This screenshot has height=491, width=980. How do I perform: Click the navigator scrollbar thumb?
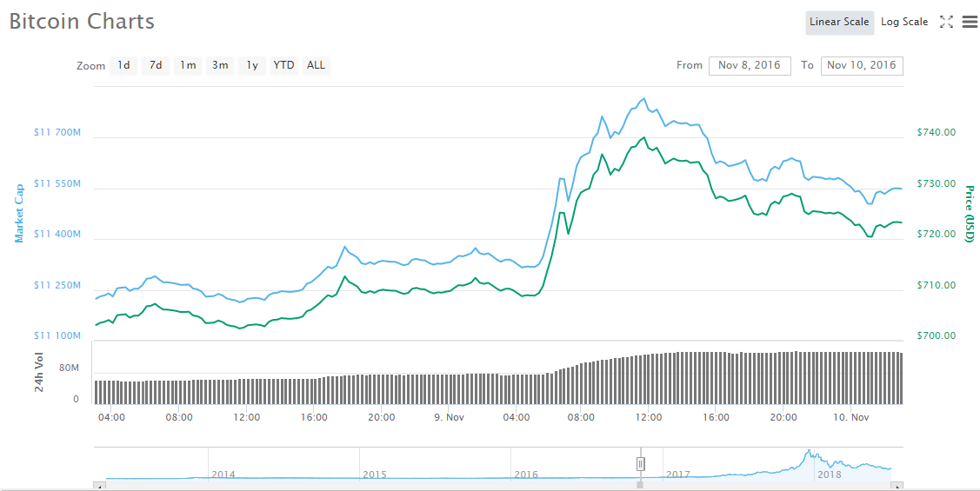click(640, 486)
